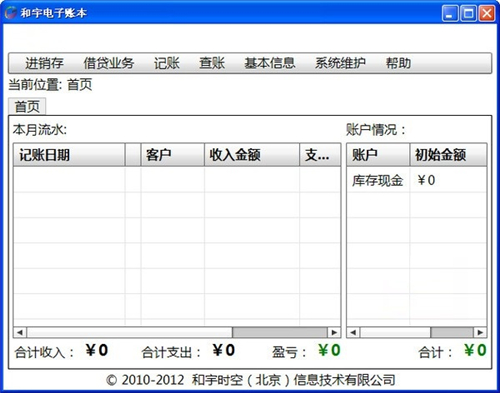
Task: Click the 账户 column header
Action: click(x=378, y=155)
